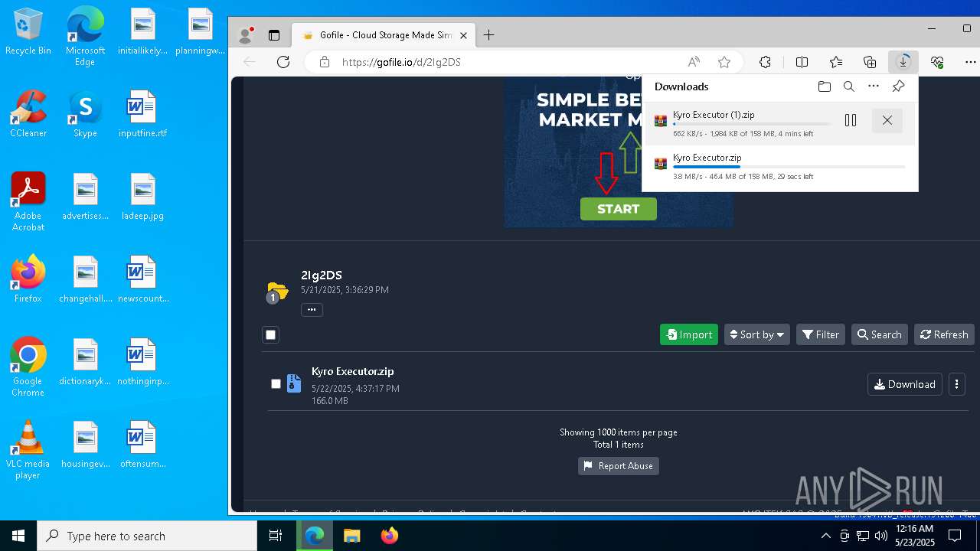Expand the Sort by dropdown
Image resolution: width=980 pixels, height=551 pixels.
tap(756, 334)
